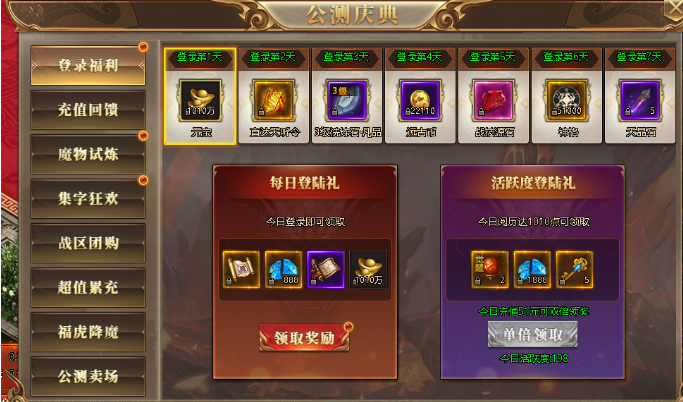Click the day 6 神格 reward icon
683x402 pixels.
coord(567,101)
